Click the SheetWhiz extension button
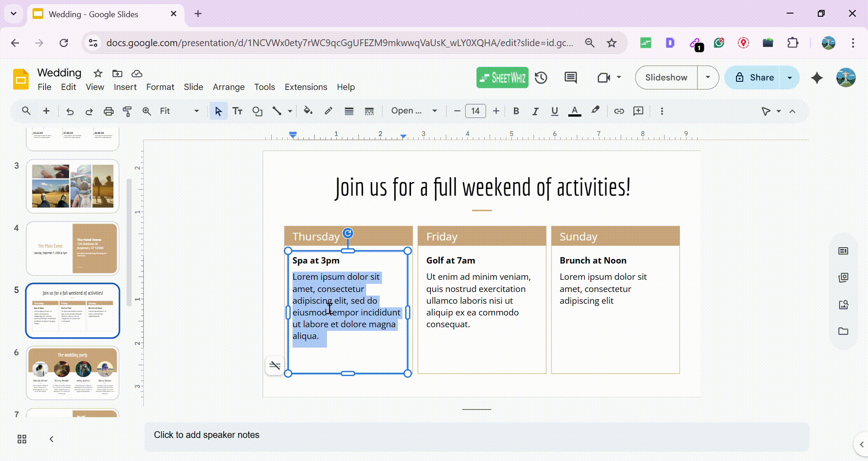 point(502,78)
